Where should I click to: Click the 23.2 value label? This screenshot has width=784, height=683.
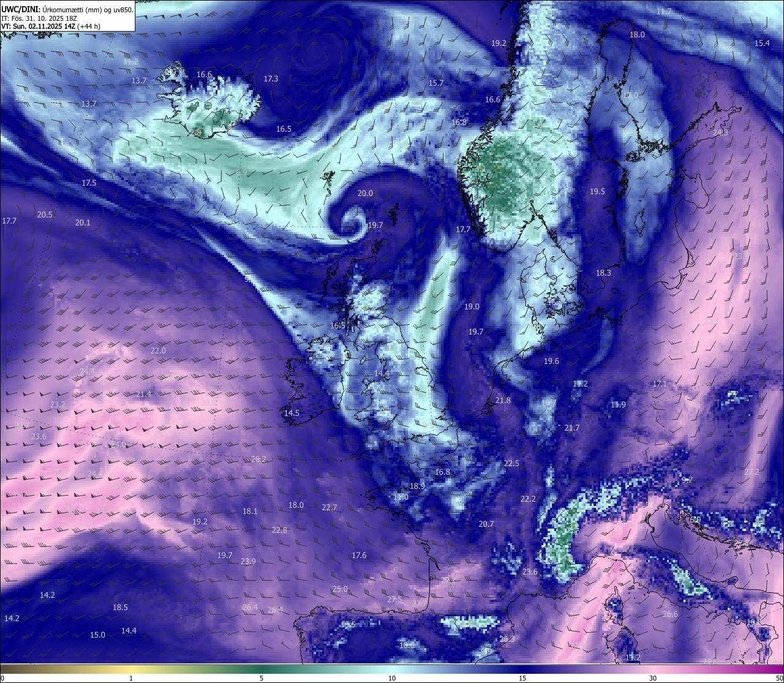click(58, 404)
